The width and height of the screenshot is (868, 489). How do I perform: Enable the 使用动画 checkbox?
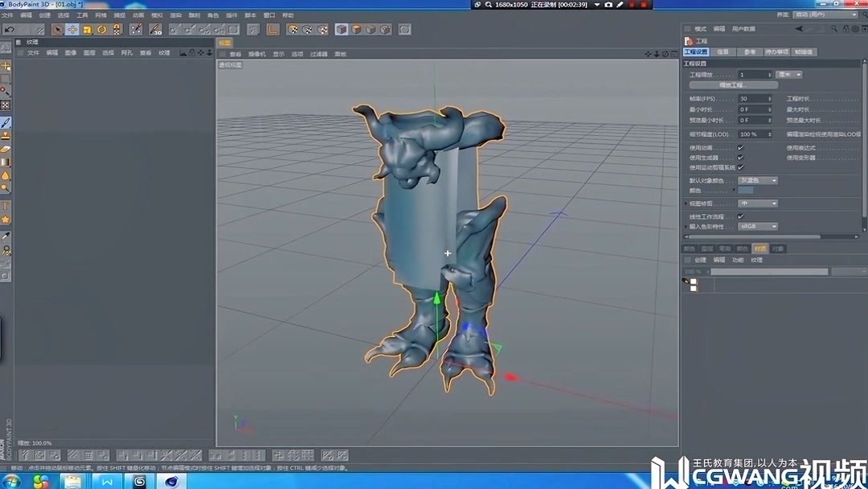click(x=740, y=148)
